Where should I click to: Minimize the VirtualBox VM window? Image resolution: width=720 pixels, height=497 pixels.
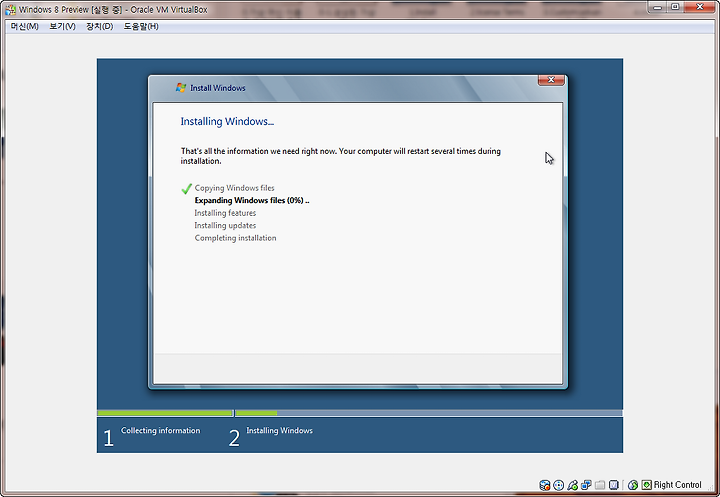pyautogui.click(x=658, y=7)
